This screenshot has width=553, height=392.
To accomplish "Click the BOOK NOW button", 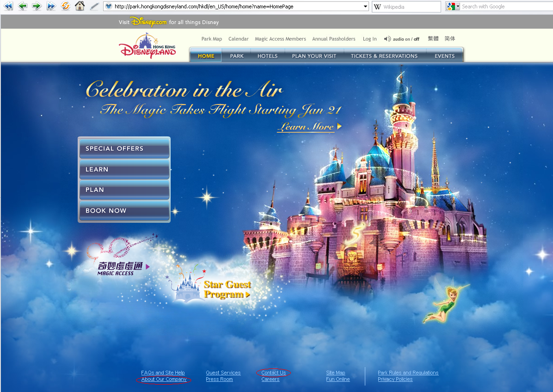I will [124, 210].
